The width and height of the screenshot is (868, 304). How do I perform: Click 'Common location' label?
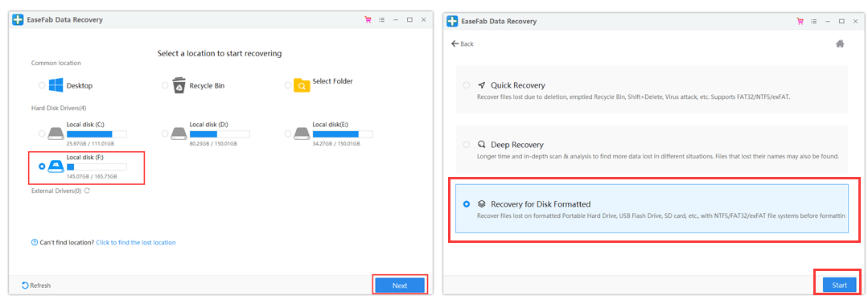56,63
